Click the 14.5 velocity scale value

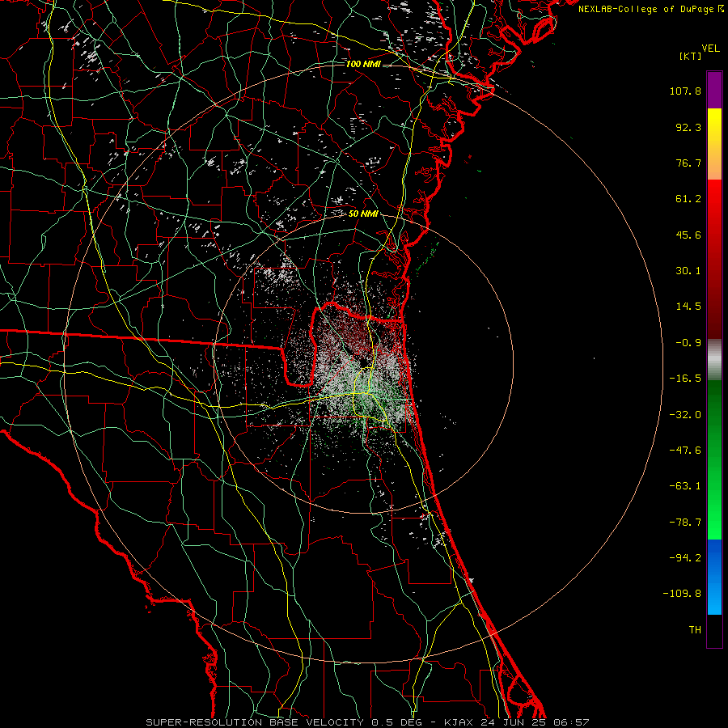click(x=688, y=307)
